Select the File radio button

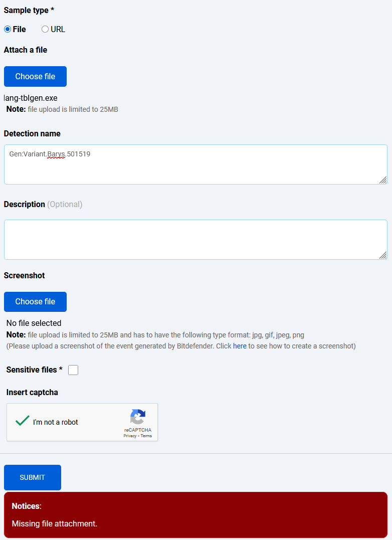pos(8,29)
